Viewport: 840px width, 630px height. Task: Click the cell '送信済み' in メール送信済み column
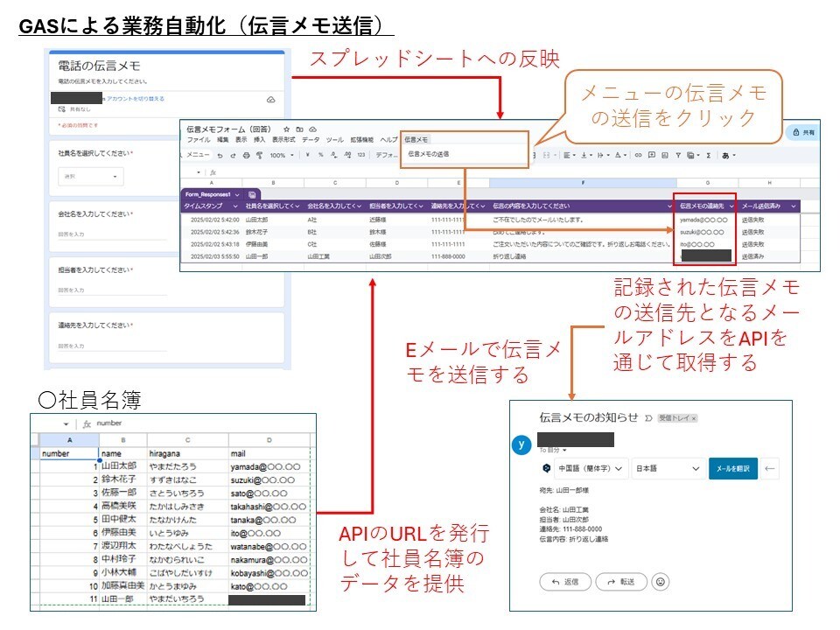click(770, 256)
